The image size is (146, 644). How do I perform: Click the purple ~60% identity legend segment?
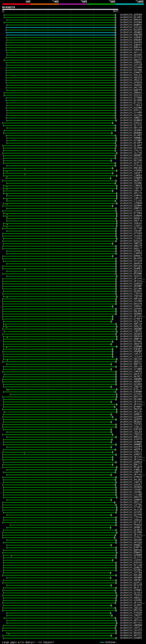click(73, 4)
